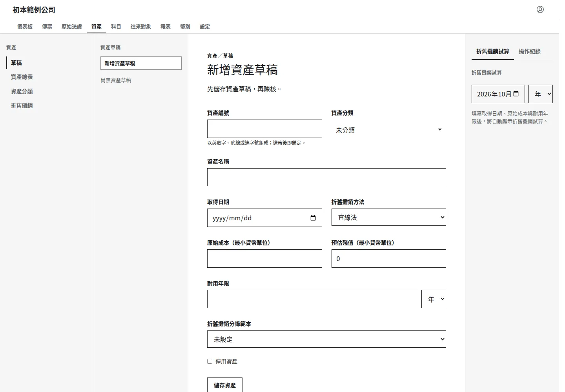565x392 pixels.
Task: Open calendar icon in 2026年10月 field
Action: [x=516, y=94]
